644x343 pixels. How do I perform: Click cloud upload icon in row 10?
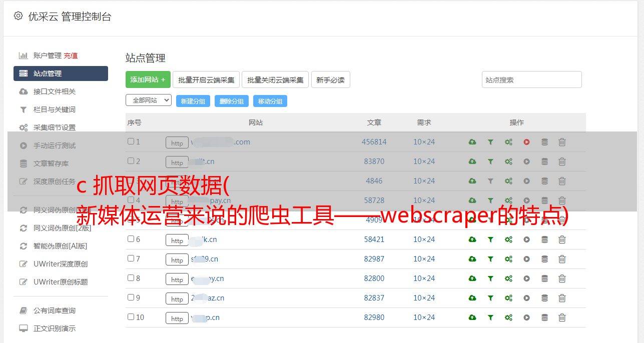click(472, 317)
